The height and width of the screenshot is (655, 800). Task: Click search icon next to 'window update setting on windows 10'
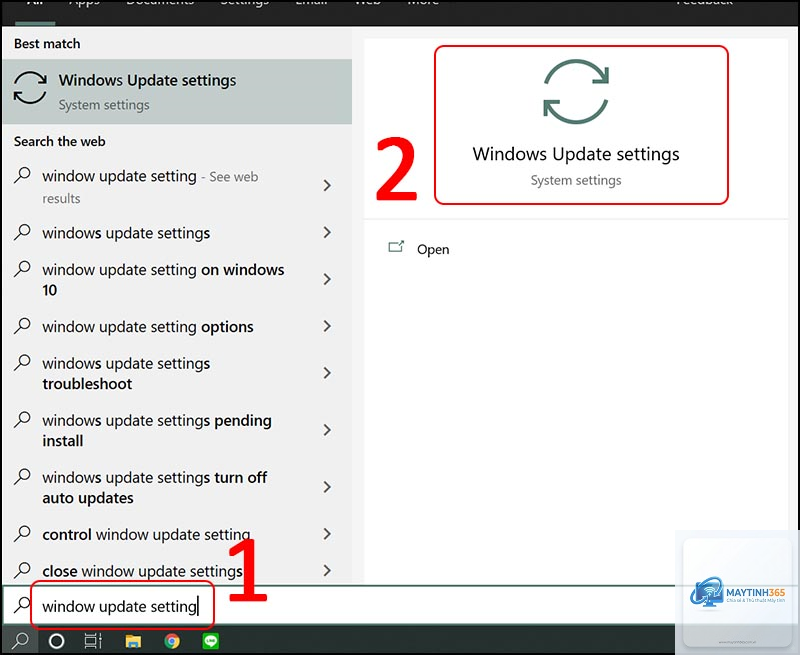[22, 268]
